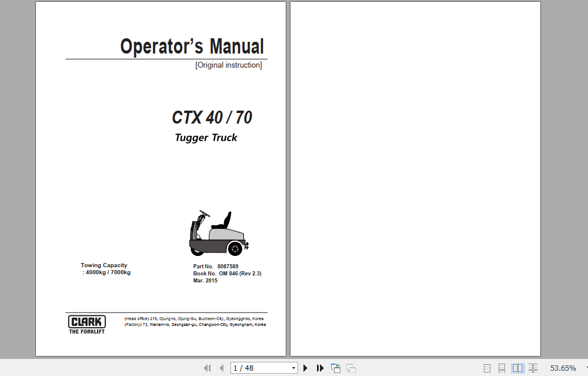Open the page number dropdown arrow

pyautogui.click(x=293, y=368)
